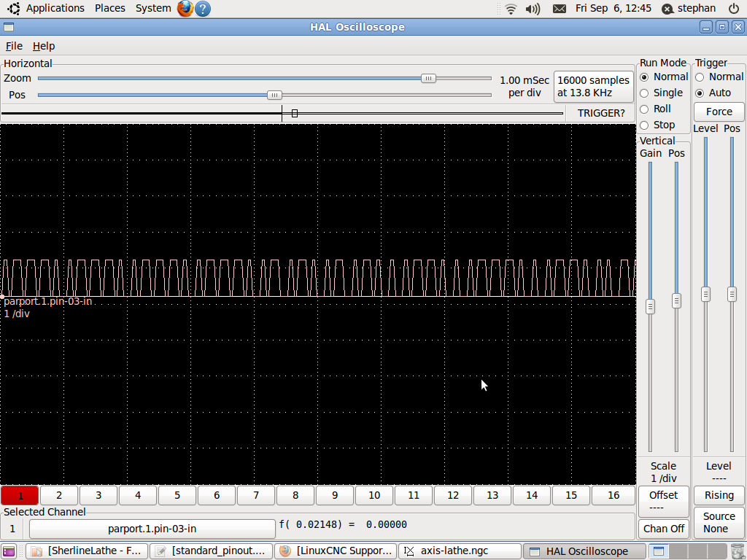This screenshot has width=747, height=560.
Task: Close the HAL Oscilloscope window
Action: pos(738,27)
